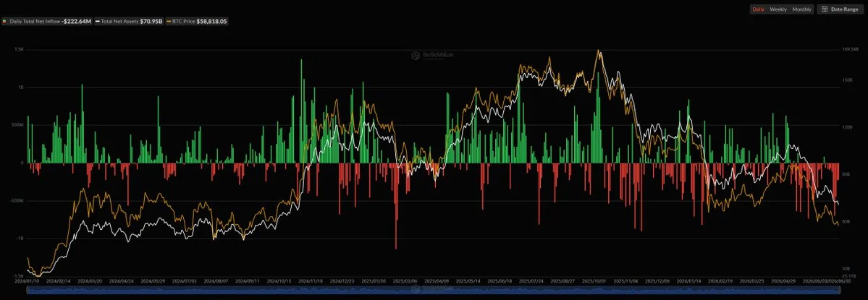Click the orange BTC Price legend marker
Image resolution: width=868 pixels, height=300 pixels.
(x=169, y=22)
